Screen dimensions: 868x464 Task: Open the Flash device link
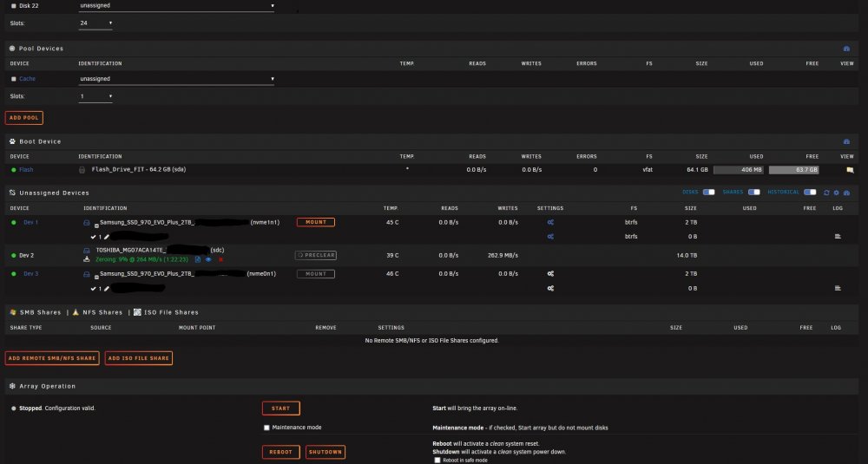pyautogui.click(x=26, y=170)
